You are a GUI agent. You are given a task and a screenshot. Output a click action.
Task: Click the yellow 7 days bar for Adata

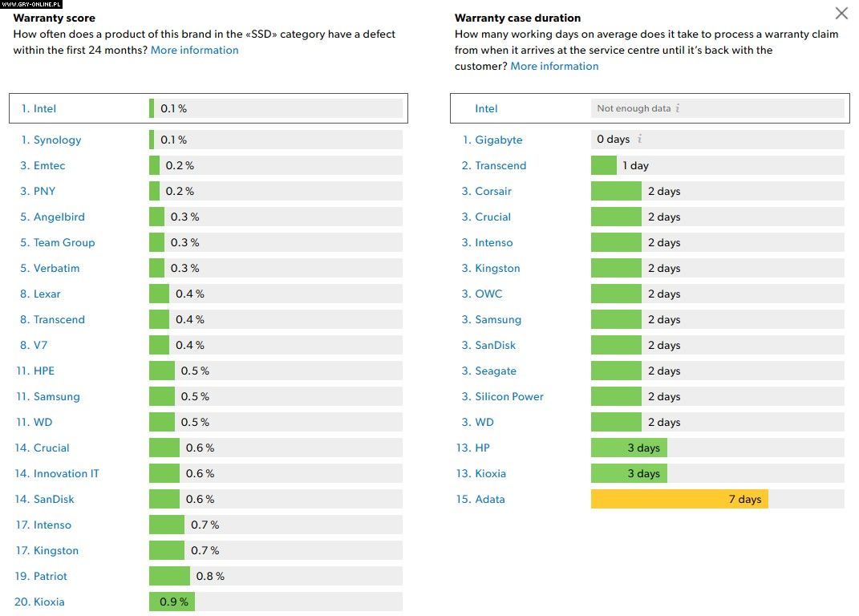pyautogui.click(x=679, y=499)
